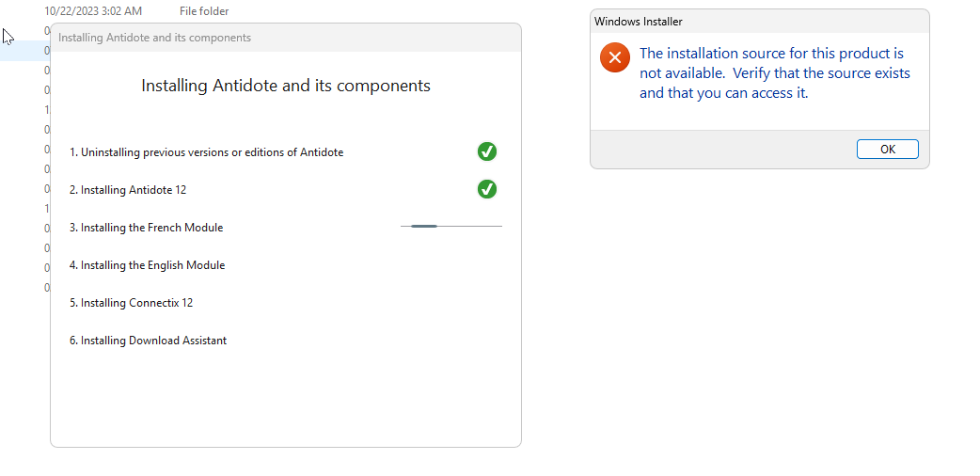980x476 pixels.
Task: Click the green checkmark beside Installing Antidote 12
Action: [x=487, y=189]
